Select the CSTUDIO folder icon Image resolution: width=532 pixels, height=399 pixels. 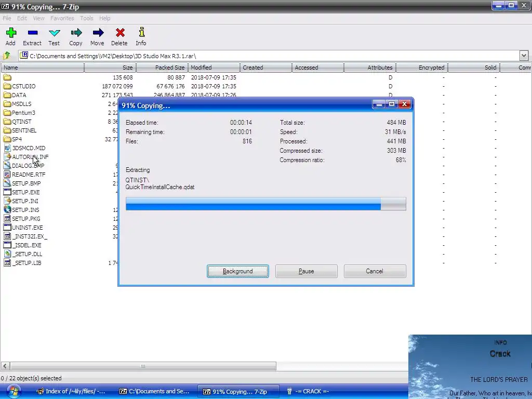point(7,86)
